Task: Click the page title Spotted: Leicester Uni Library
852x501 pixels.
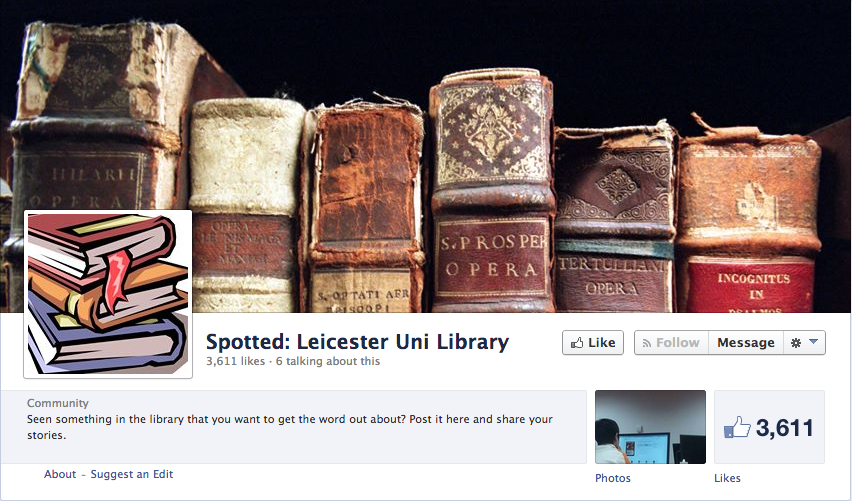Action: click(358, 342)
